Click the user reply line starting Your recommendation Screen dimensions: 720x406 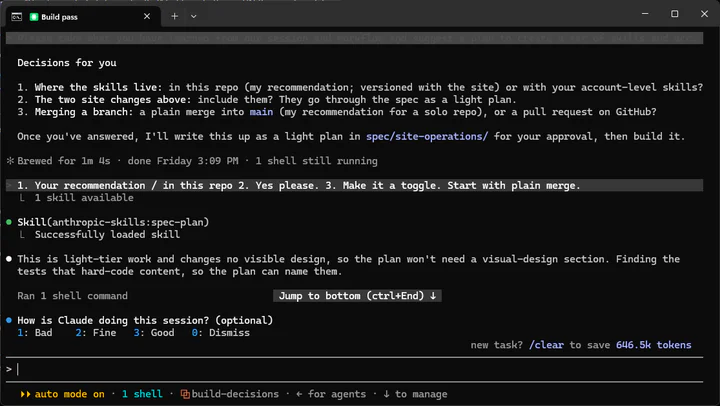(x=354, y=186)
